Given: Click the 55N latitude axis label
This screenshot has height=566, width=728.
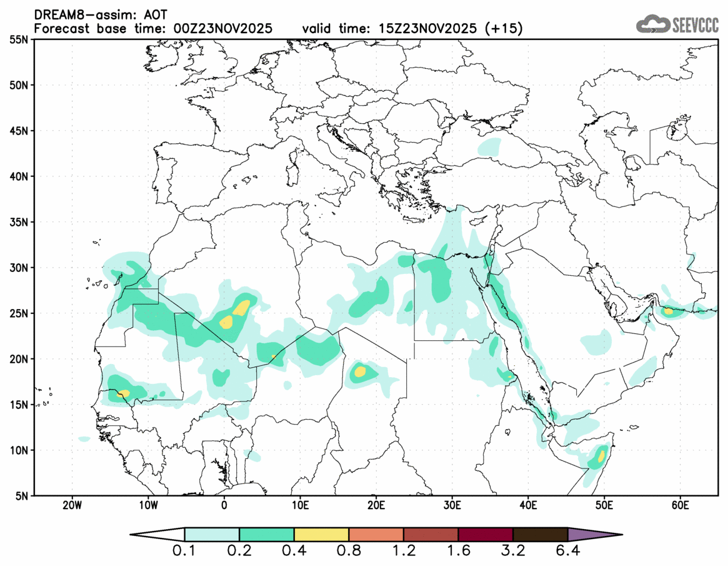Looking at the screenshot, I should click(21, 39).
